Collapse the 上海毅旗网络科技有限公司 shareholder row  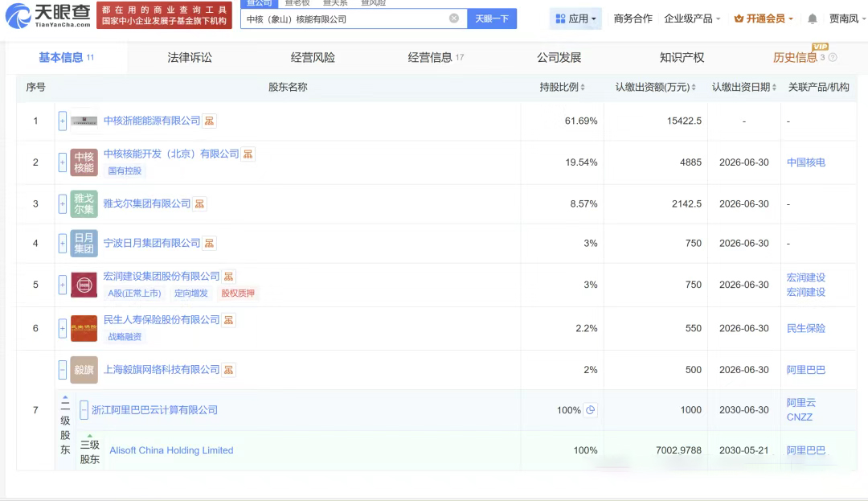tap(63, 370)
